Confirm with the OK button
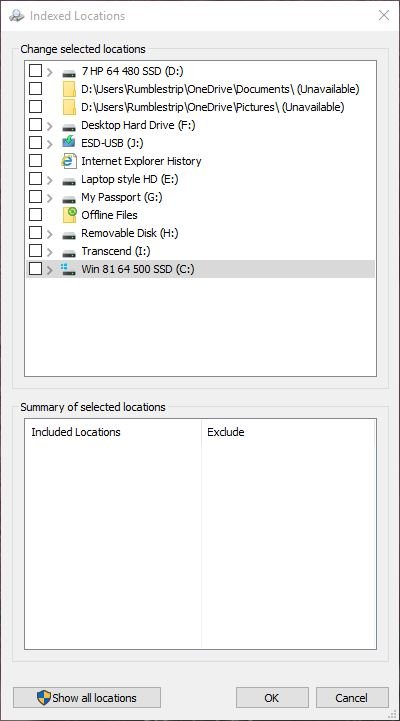 pos(272,698)
